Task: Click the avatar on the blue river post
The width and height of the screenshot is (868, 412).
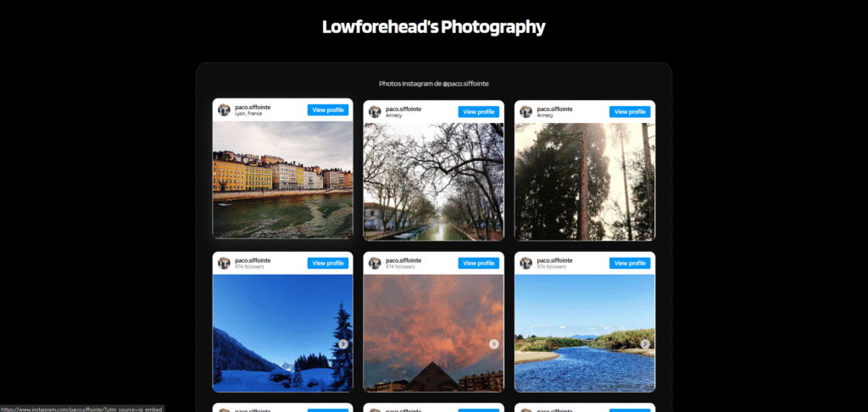Action: click(526, 263)
